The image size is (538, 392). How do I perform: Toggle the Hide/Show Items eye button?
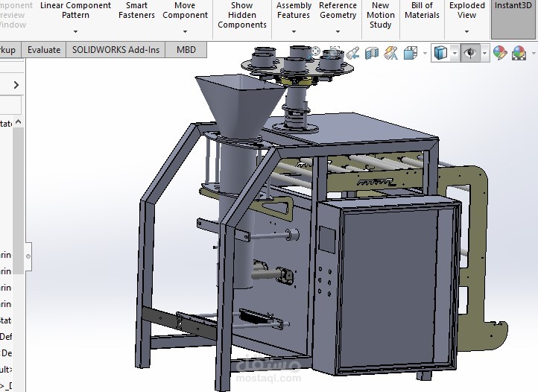470,53
